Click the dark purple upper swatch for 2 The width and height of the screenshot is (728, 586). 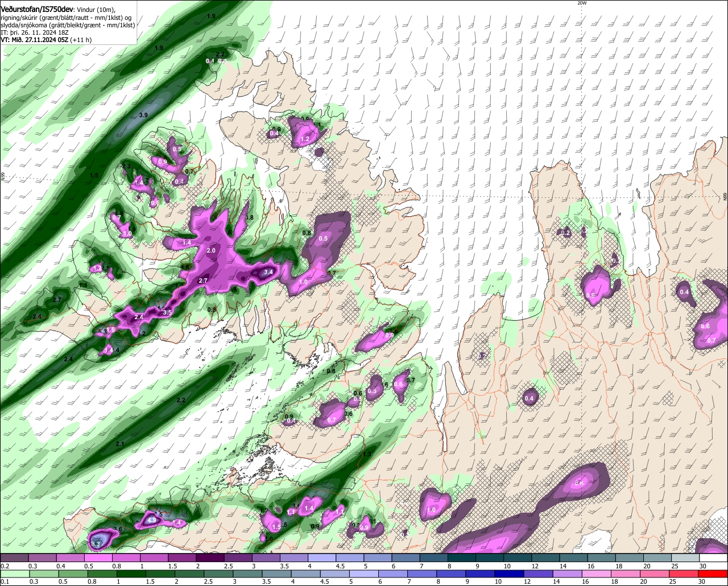point(210,558)
